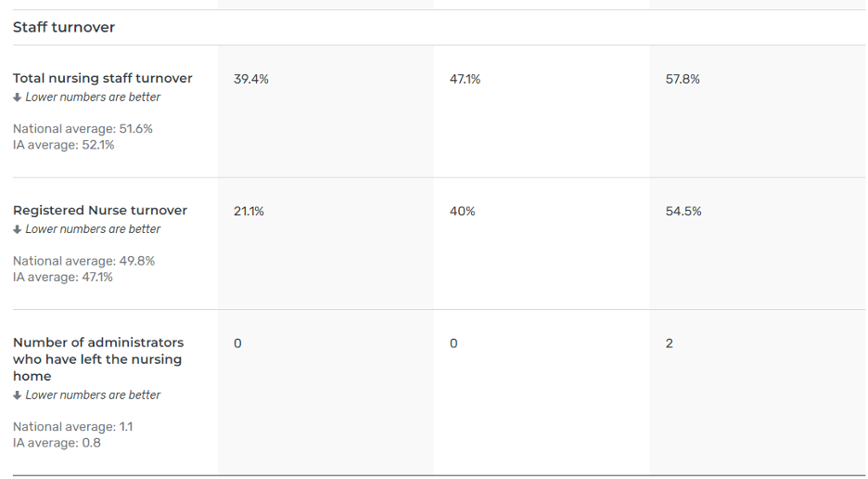Click the Total nursing staff turnover label
Viewport: 868px width, 479px height.
coord(103,79)
